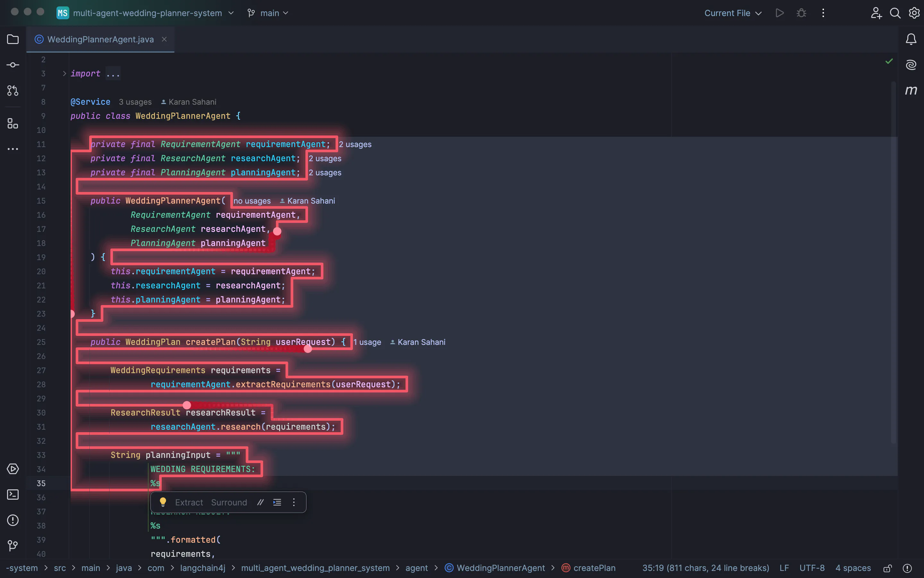Viewport: 924px width, 578px height.
Task: Click no usages hint on constructor
Action: (252, 201)
